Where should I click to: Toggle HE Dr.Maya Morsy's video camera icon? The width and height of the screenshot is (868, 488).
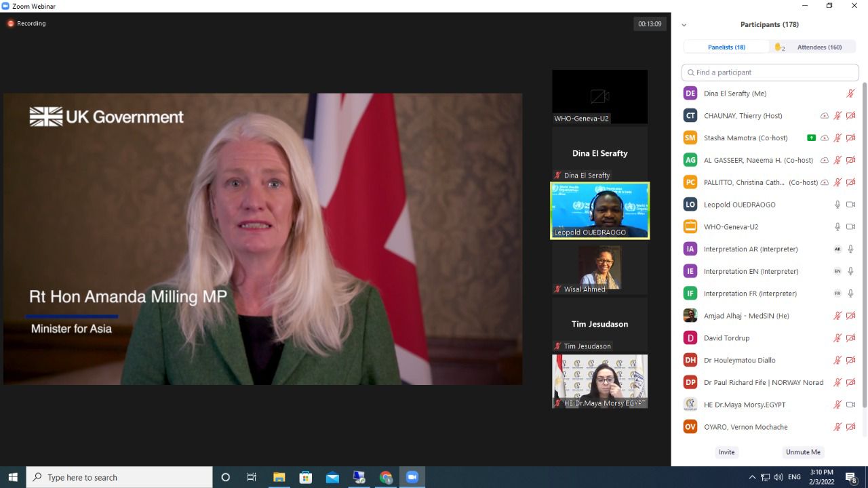[850, 405]
